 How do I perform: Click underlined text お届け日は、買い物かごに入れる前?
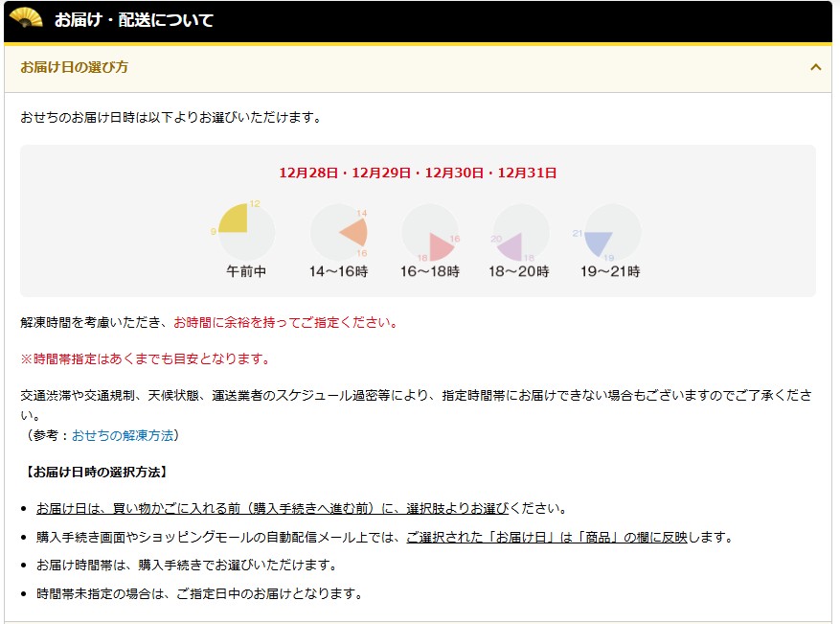[272, 508]
